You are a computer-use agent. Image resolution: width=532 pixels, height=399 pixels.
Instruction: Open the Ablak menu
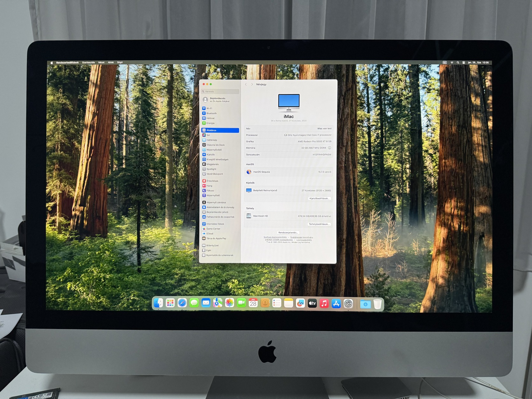pos(111,63)
